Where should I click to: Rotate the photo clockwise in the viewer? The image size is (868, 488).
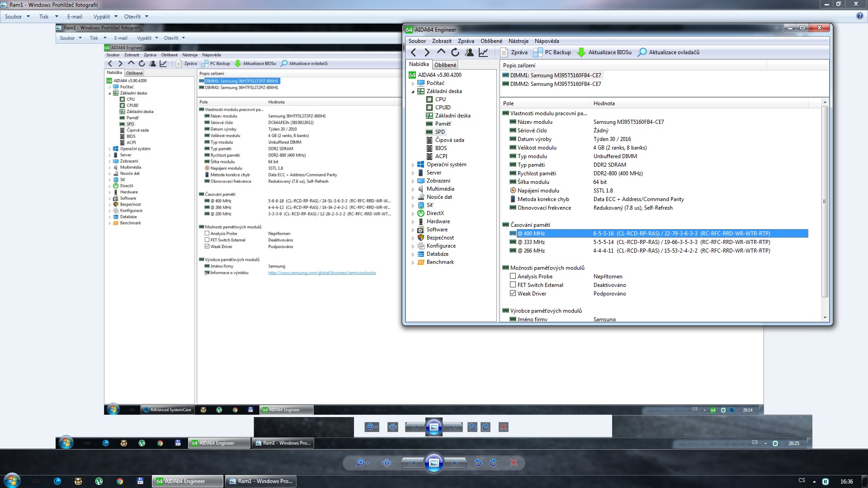point(493,463)
